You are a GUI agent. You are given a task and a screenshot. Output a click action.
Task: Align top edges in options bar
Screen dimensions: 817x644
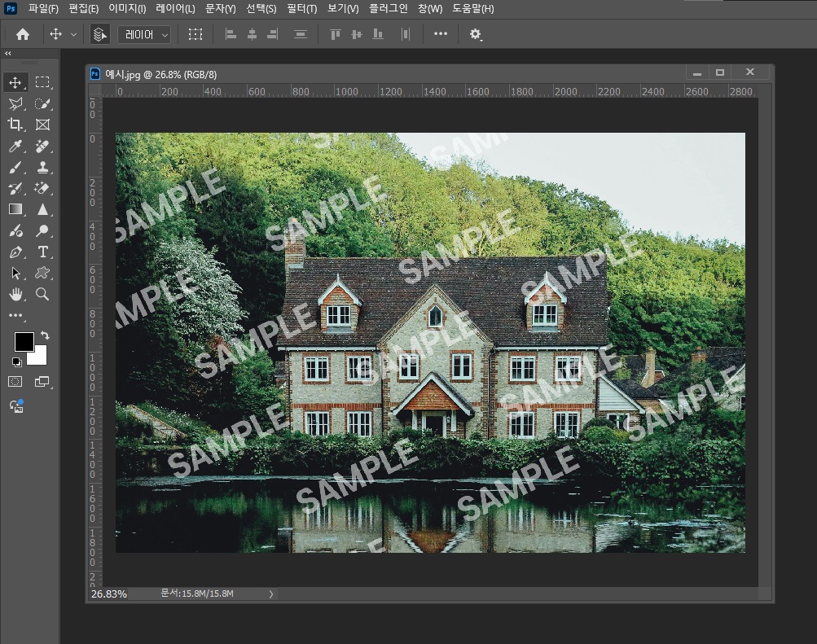335,34
